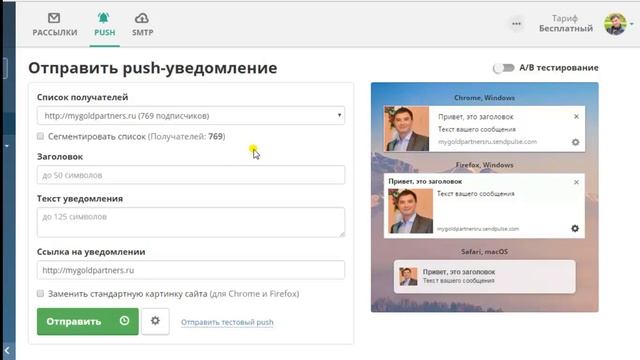Viewport: 640px width, 360px height.
Task: Switch to the PUSH tab
Action: coord(104,24)
